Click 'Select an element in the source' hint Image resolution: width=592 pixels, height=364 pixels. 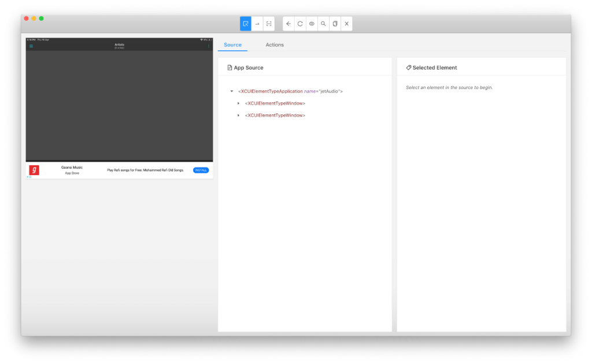pyautogui.click(x=449, y=87)
